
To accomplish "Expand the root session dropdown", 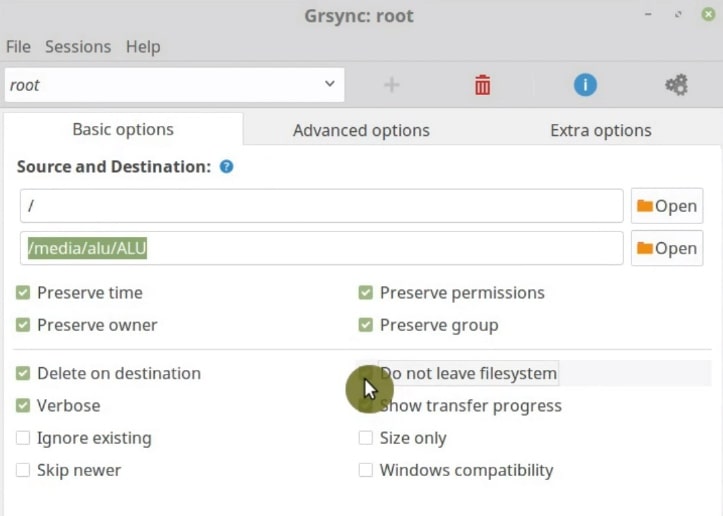I will pyautogui.click(x=174, y=85).
